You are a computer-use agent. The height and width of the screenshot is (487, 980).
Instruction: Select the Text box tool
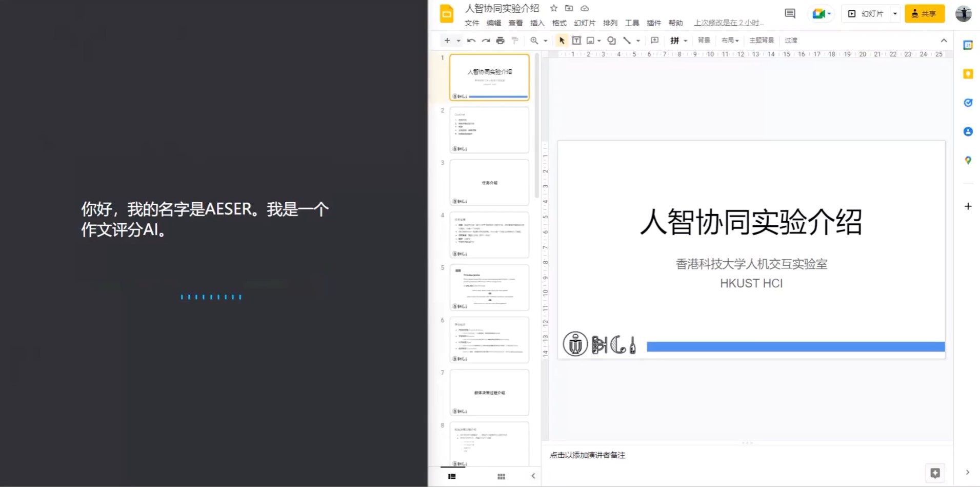click(576, 40)
